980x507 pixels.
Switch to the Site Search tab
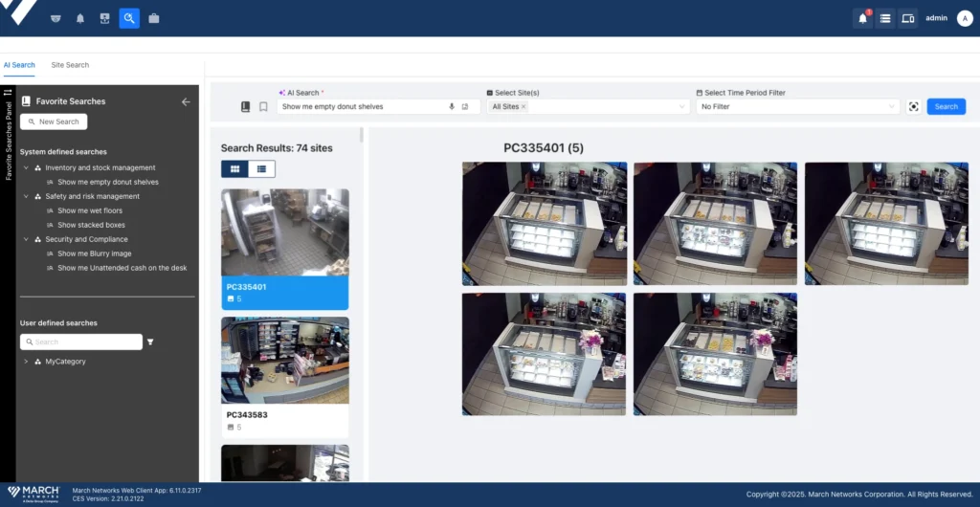point(70,65)
